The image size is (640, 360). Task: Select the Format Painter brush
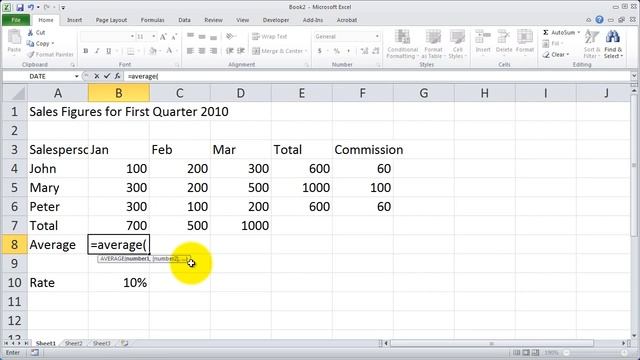(31, 54)
